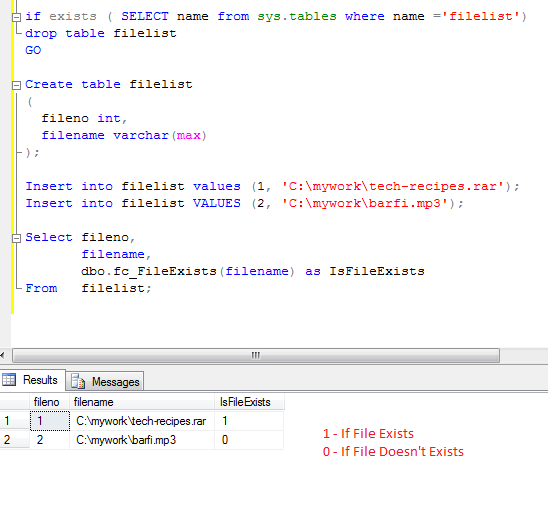The image size is (549, 508).
Task: Click the 'filelist' string literal in first line
Action: [480, 17]
